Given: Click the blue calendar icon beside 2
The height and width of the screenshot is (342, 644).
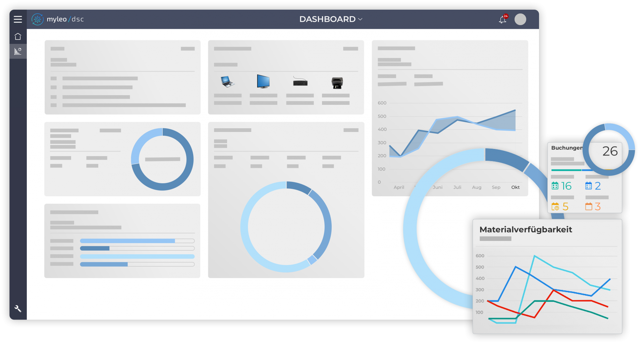Looking at the screenshot, I should click(x=588, y=186).
